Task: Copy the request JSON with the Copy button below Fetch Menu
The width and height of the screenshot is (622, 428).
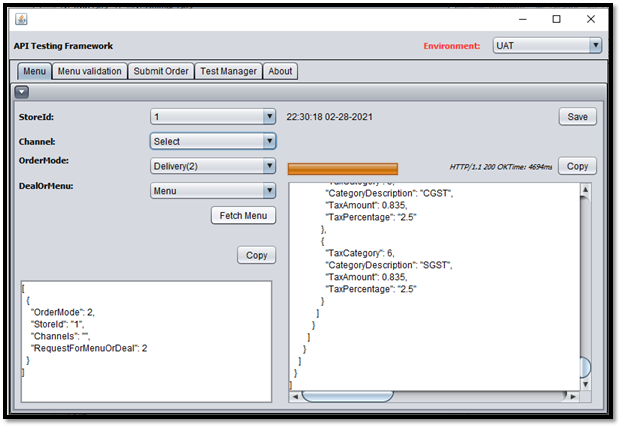Action: coord(256,255)
